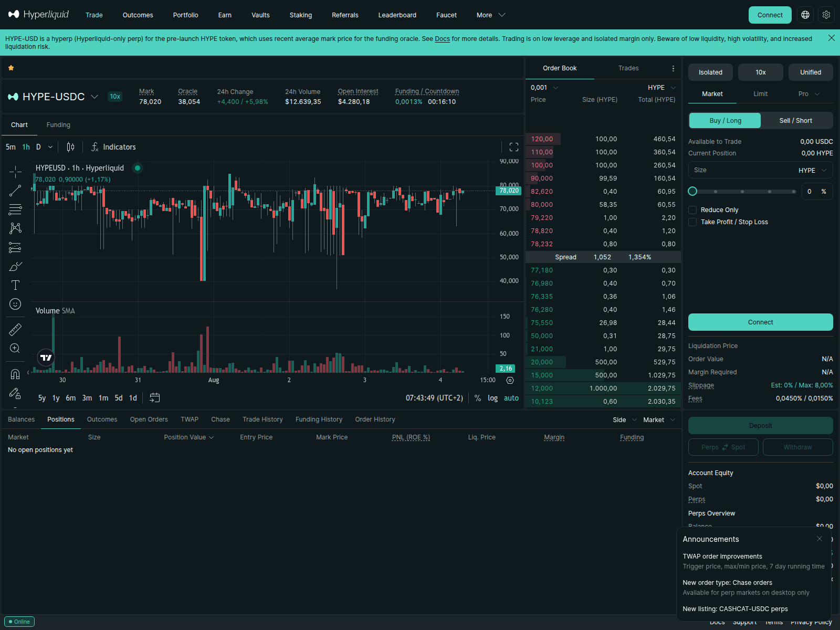Click the size percentage slider handle
Viewport: 840px width, 630px height.
692,191
